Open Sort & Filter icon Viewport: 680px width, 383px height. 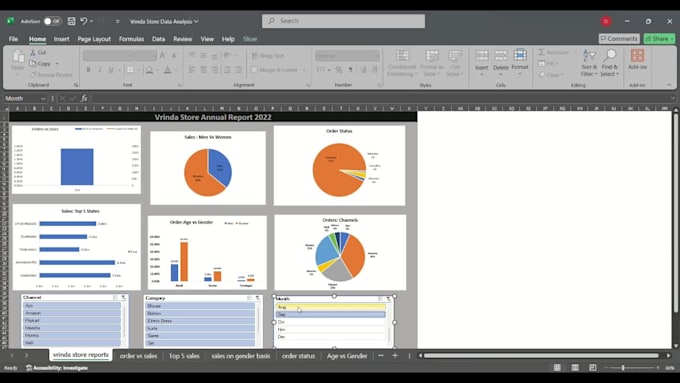pos(589,56)
